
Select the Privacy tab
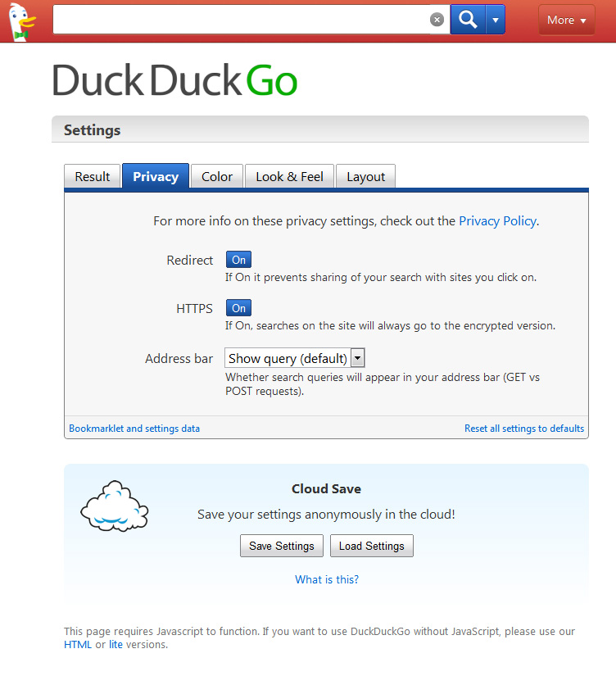pos(156,176)
